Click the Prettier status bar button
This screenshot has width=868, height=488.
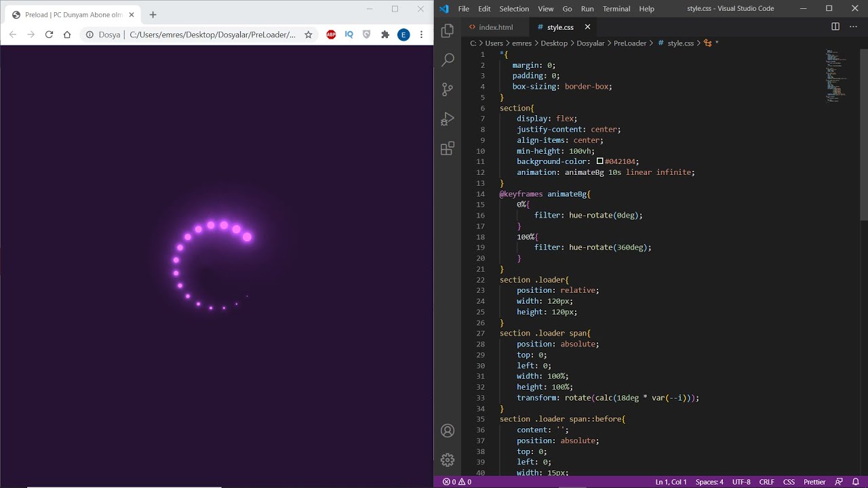pos(814,482)
